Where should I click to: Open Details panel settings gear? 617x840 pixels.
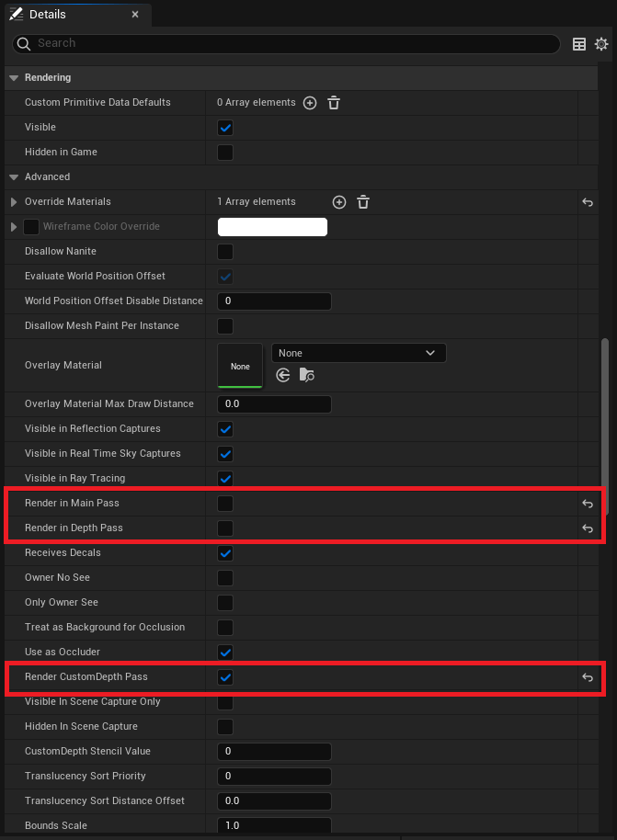[601, 43]
